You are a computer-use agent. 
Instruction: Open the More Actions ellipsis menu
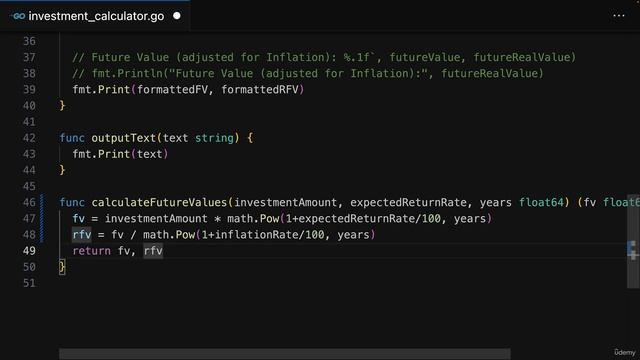619,16
